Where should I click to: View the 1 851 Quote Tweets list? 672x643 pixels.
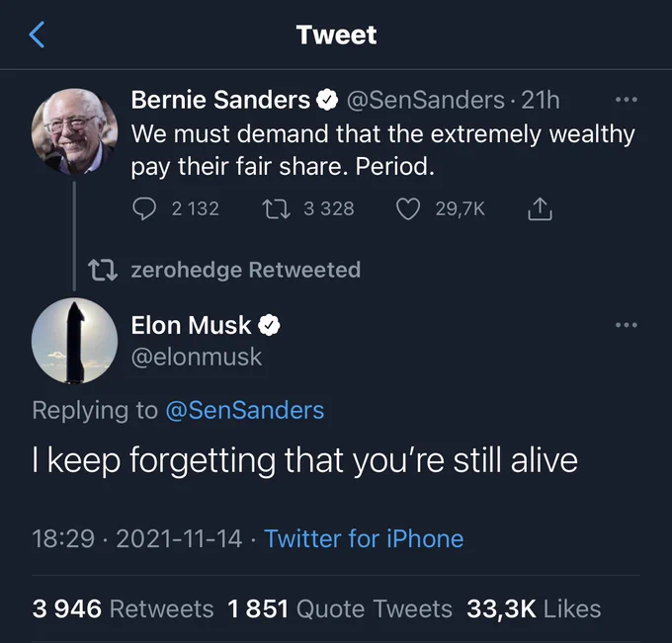(340, 608)
